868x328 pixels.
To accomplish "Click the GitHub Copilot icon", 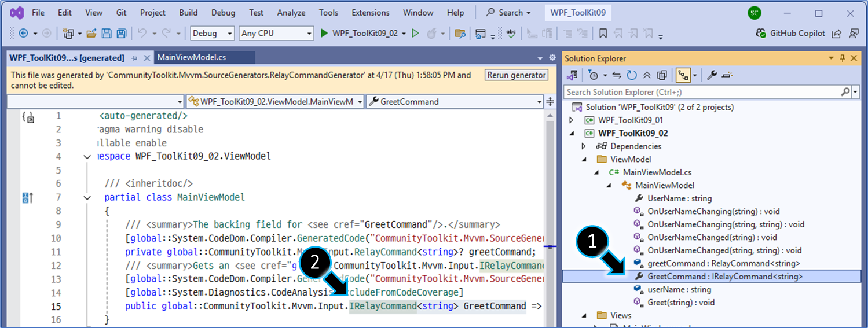I will tap(761, 34).
